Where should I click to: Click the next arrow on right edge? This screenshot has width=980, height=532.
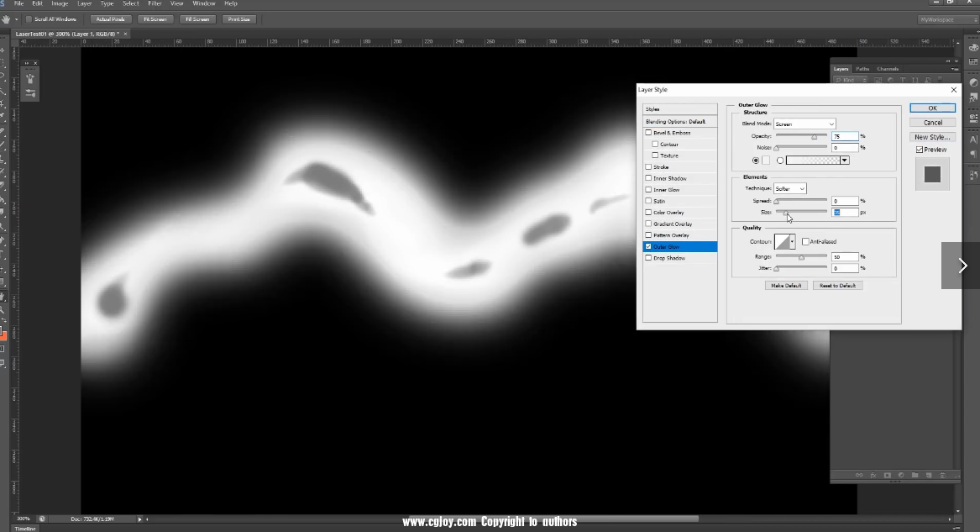(x=962, y=266)
